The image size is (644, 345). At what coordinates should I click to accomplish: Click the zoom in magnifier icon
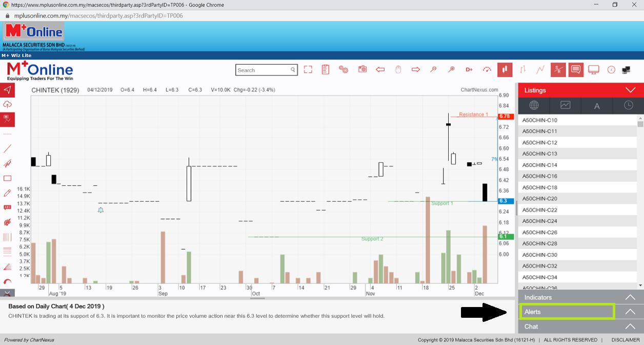tap(451, 69)
